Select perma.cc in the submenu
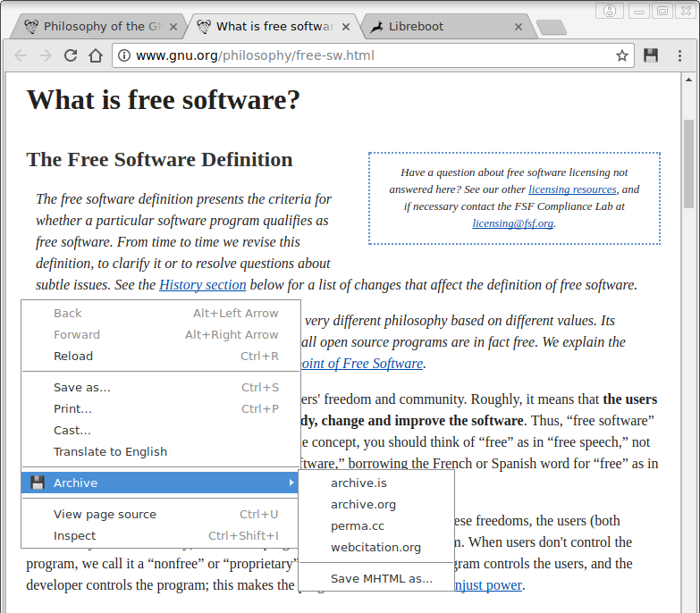This screenshot has height=613, width=700. pos(376,525)
